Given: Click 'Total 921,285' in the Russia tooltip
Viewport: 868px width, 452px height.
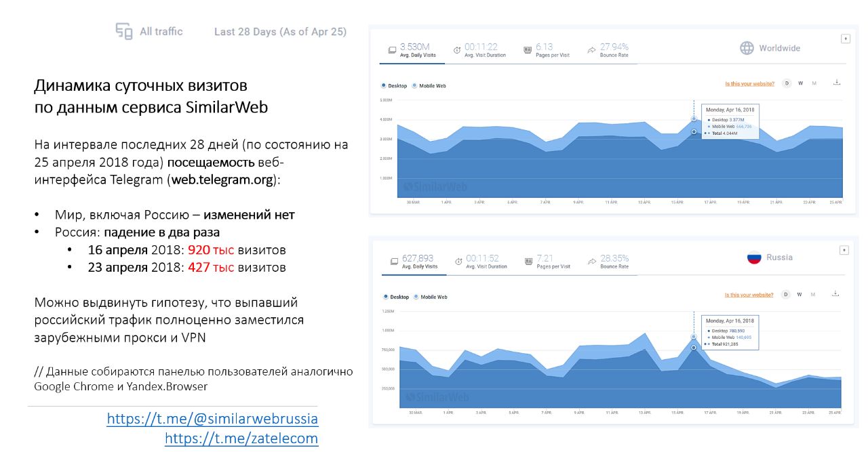Looking at the screenshot, I should point(726,344).
